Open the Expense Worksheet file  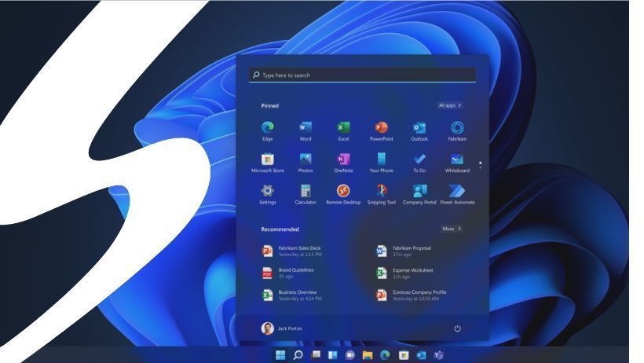coord(405,273)
